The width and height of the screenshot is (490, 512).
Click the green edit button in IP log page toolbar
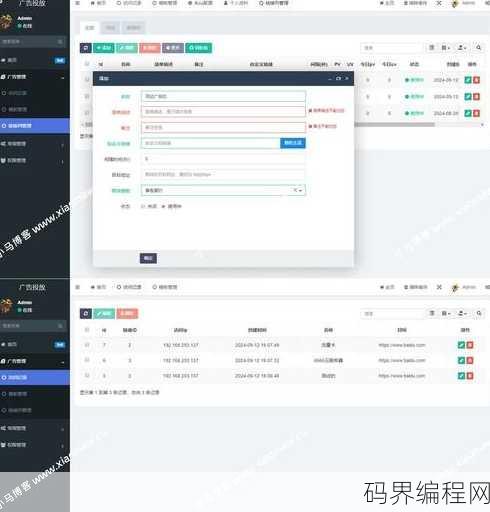click(104, 314)
